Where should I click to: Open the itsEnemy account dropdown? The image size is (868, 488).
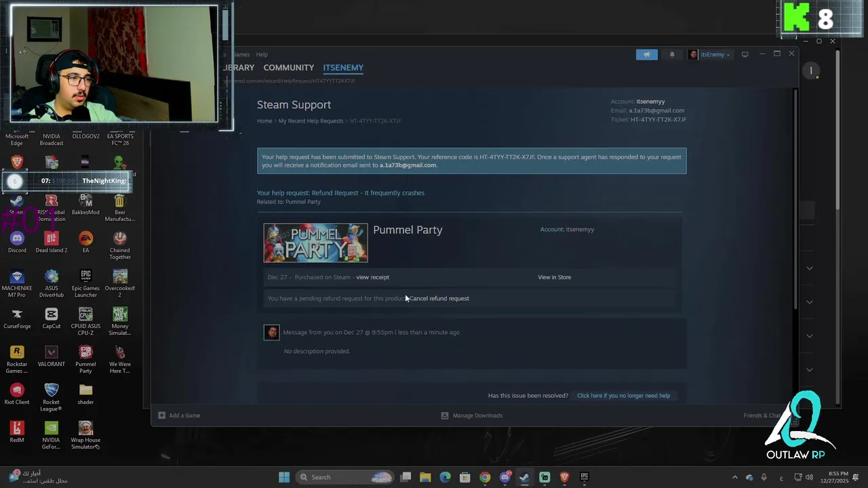710,54
